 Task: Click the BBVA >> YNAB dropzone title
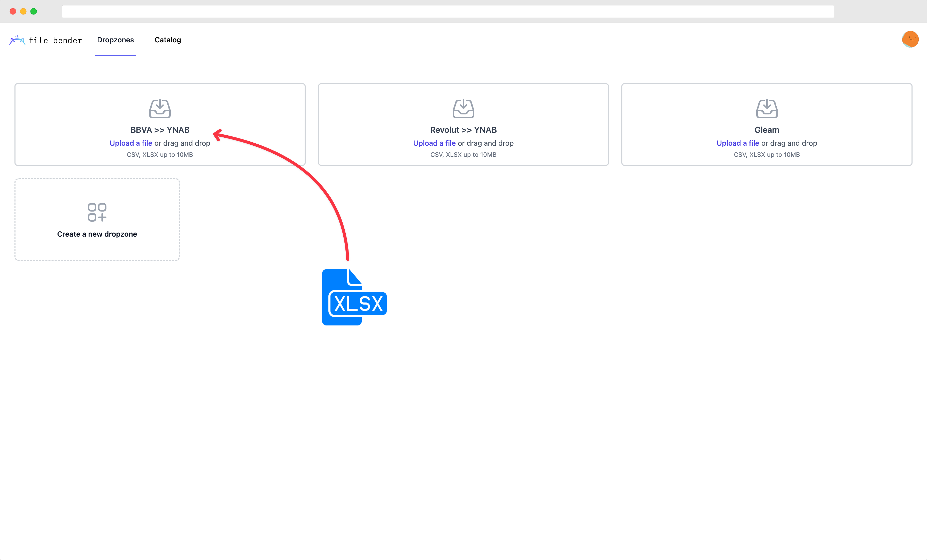(160, 130)
